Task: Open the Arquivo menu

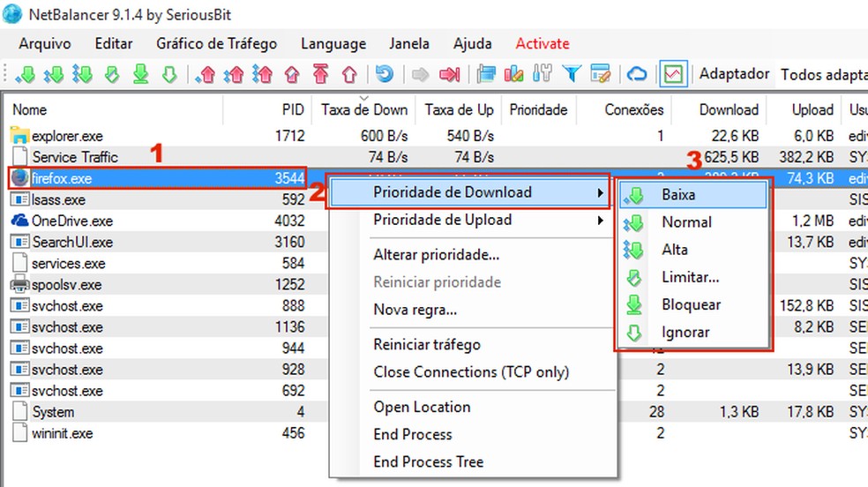Action: [45, 44]
